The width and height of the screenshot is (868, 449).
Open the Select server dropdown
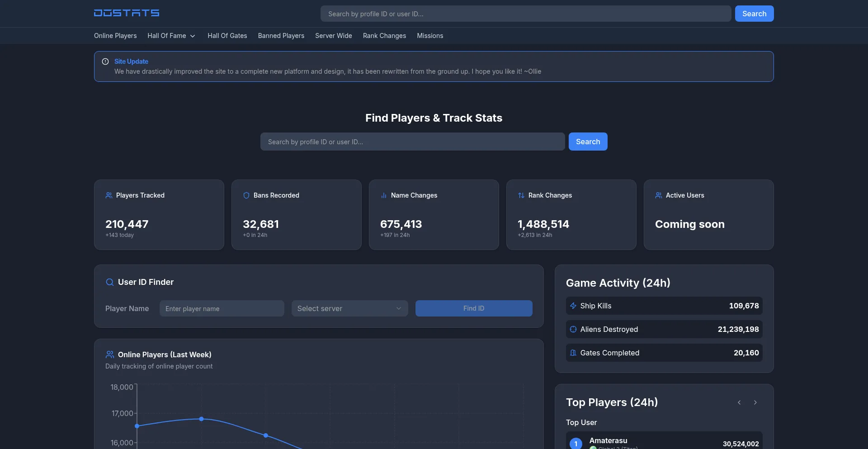pyautogui.click(x=350, y=308)
